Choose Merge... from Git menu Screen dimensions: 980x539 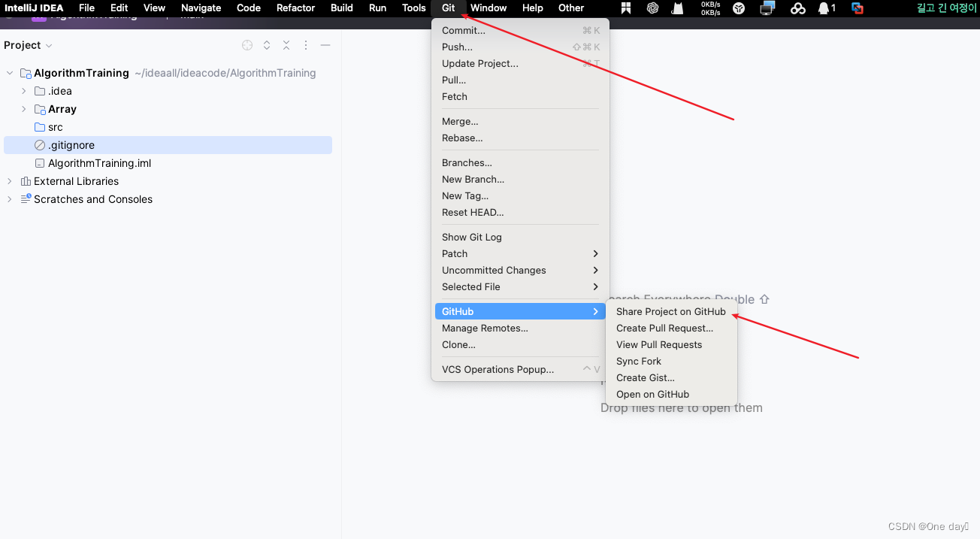click(x=520, y=122)
